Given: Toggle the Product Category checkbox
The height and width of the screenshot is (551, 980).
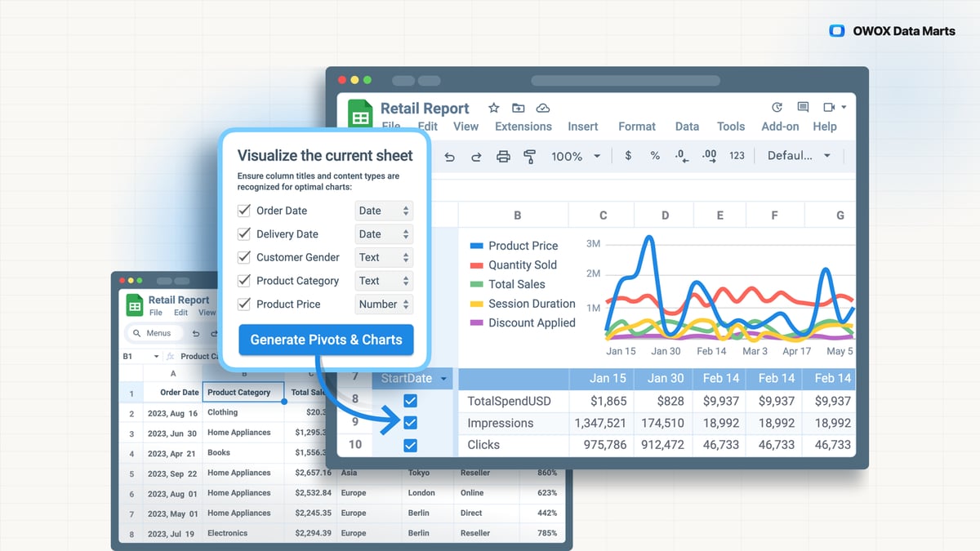Looking at the screenshot, I should tap(243, 281).
